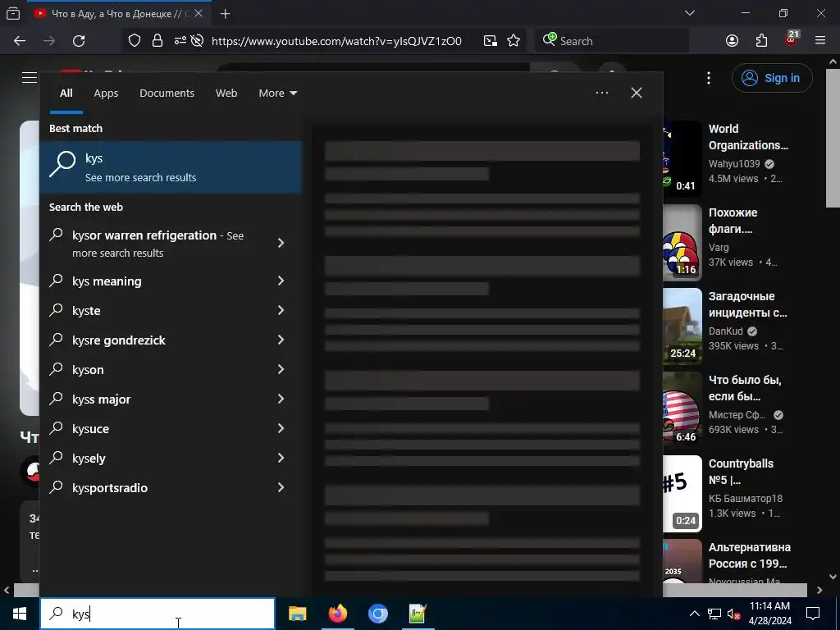Open the notification center icon
Screen dimensions: 840x630
813,614
